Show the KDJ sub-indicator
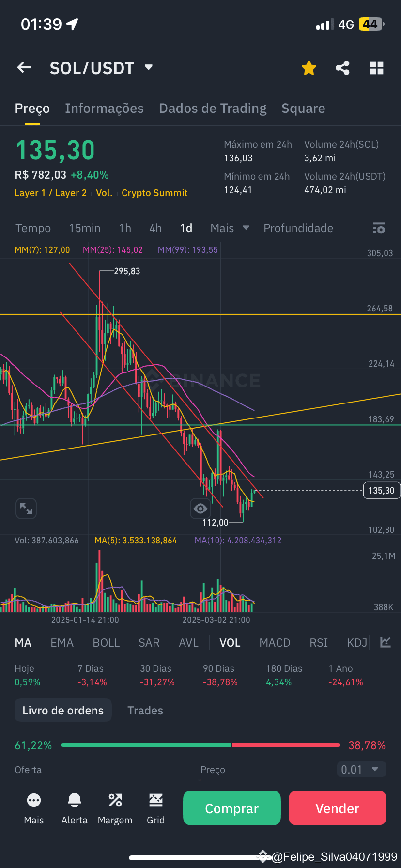This screenshot has width=401, height=868. tap(357, 643)
